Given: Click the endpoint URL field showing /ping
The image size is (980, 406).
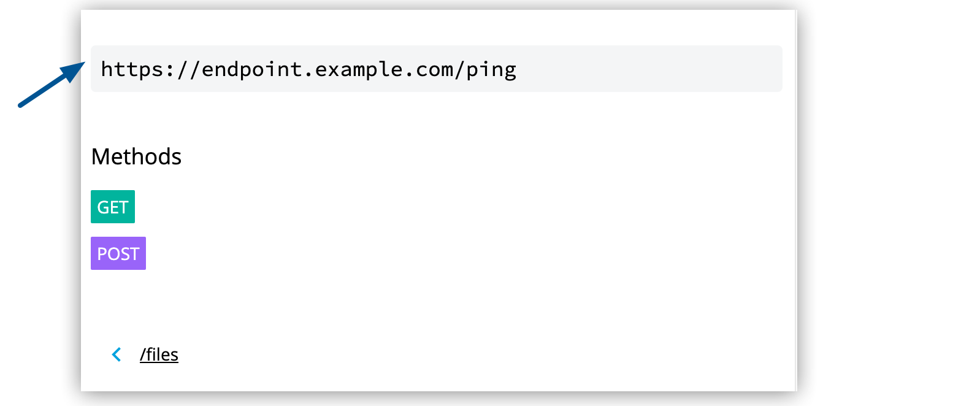Looking at the screenshot, I should click(436, 69).
